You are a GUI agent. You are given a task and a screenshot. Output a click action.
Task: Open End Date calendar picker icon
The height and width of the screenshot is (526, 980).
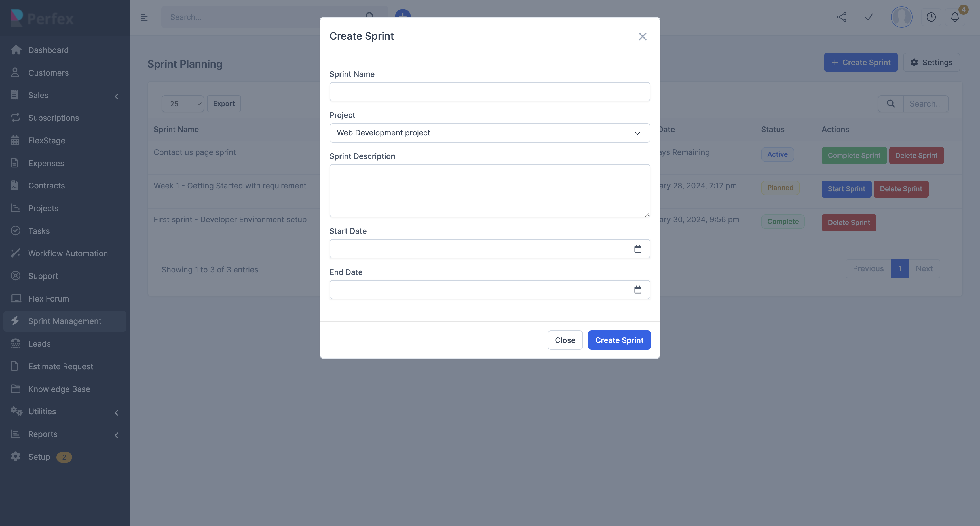coord(638,290)
